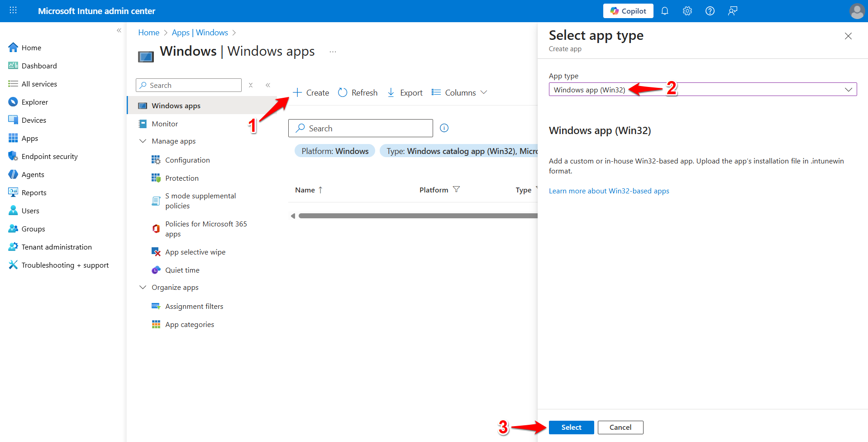The height and width of the screenshot is (442, 868).
Task: Open the user account avatar
Action: tap(857, 11)
